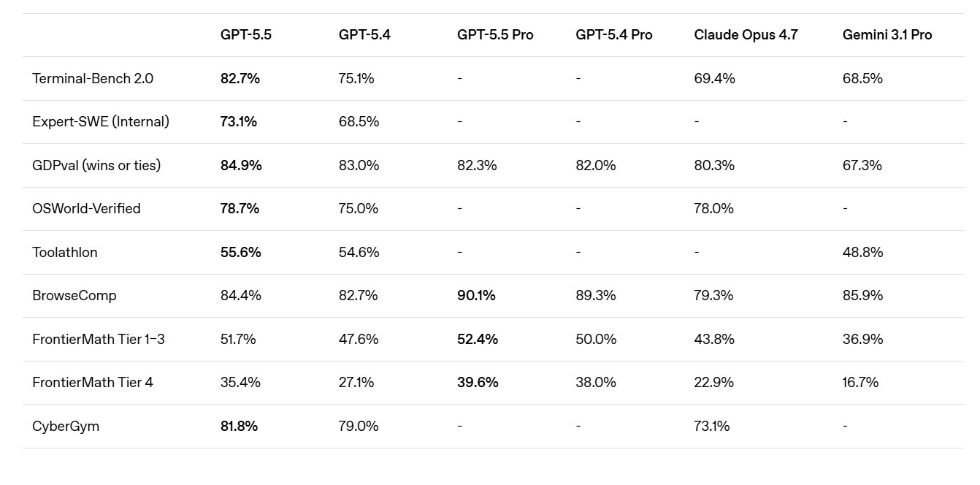Click the GPT-5.4 Pro column header
980x485 pixels.
click(613, 34)
